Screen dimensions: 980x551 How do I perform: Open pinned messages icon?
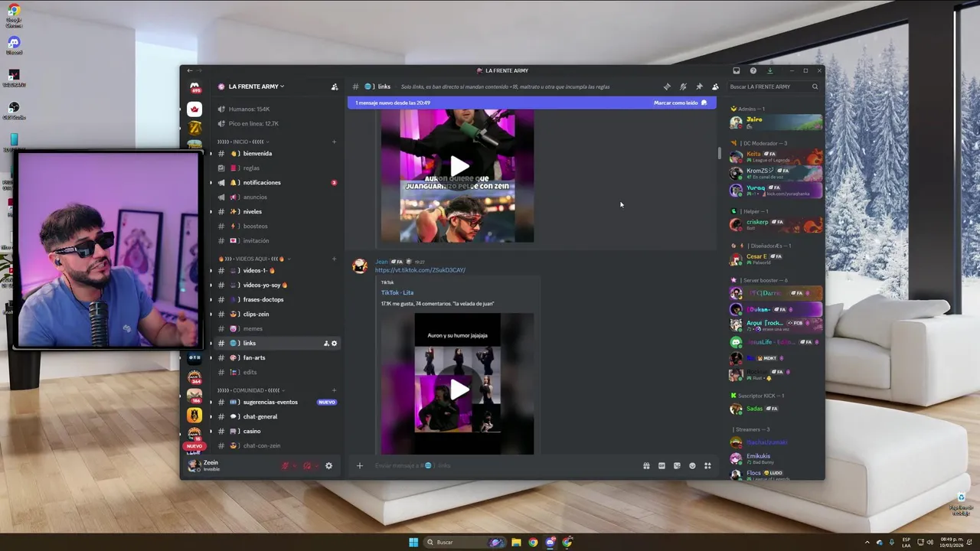699,86
